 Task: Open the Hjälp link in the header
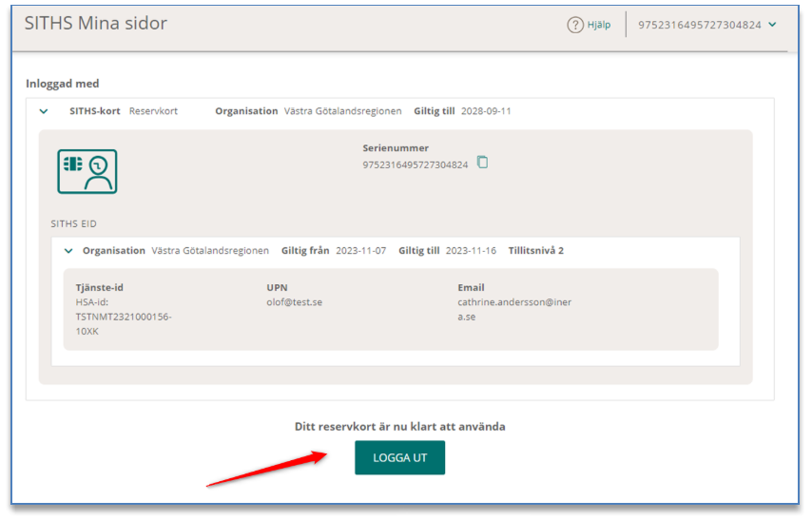pos(599,26)
